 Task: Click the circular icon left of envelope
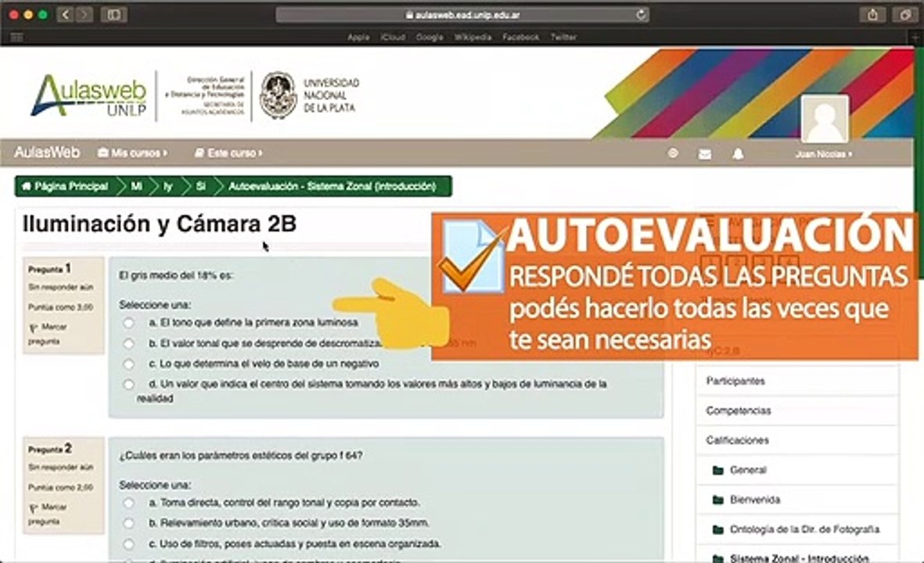pyautogui.click(x=673, y=153)
